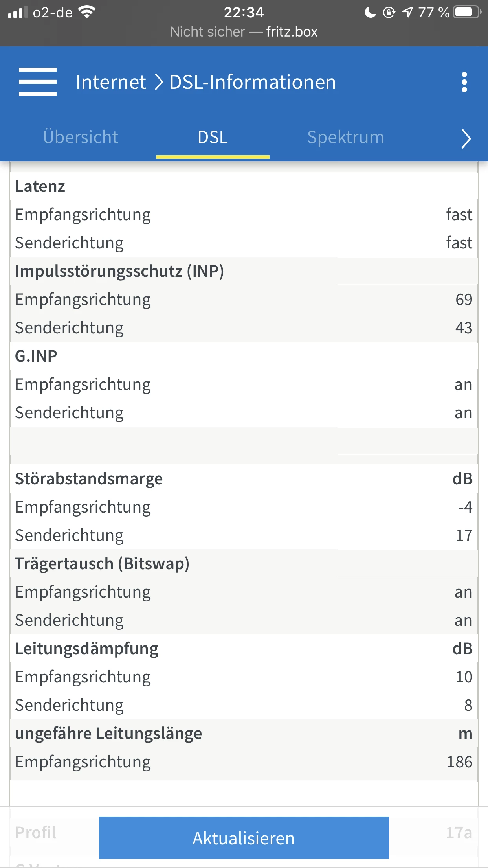This screenshot has height=868, width=488.
Task: Open the hamburger navigation menu
Action: tap(38, 82)
